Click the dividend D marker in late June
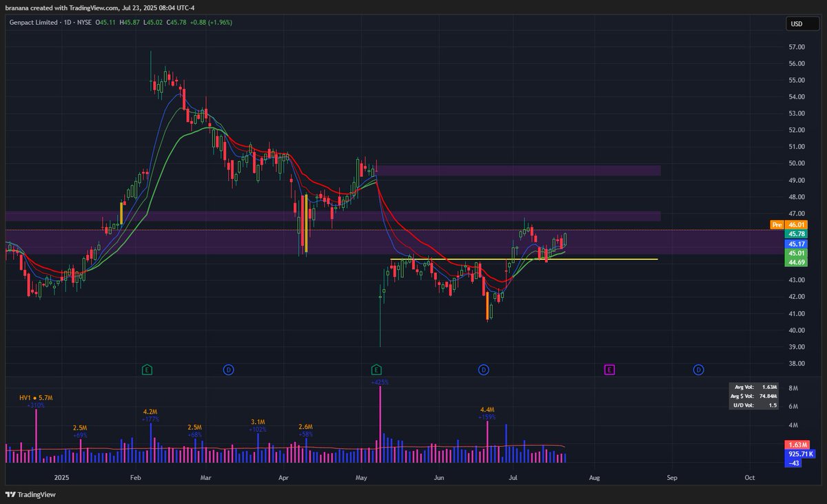Viewport: 827px width, 504px height. click(484, 370)
